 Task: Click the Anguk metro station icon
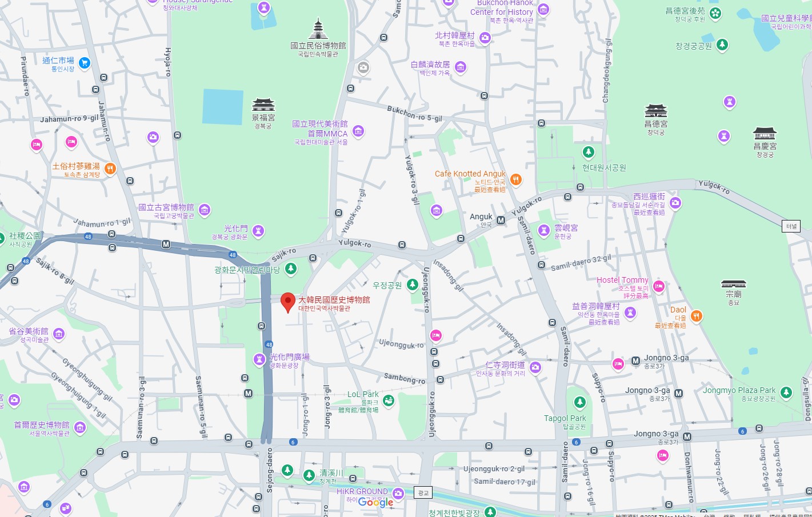tap(501, 220)
